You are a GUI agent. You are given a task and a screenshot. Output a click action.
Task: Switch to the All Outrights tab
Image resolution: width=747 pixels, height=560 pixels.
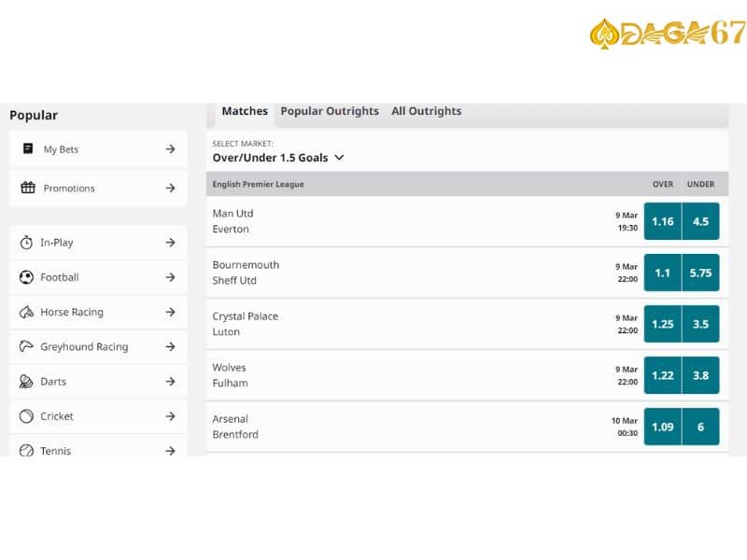[x=427, y=111]
